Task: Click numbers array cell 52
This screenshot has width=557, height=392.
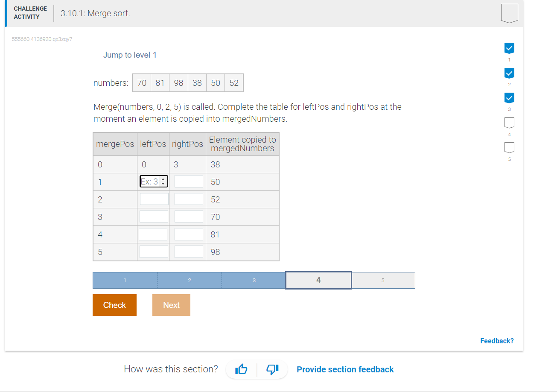Action: click(234, 83)
